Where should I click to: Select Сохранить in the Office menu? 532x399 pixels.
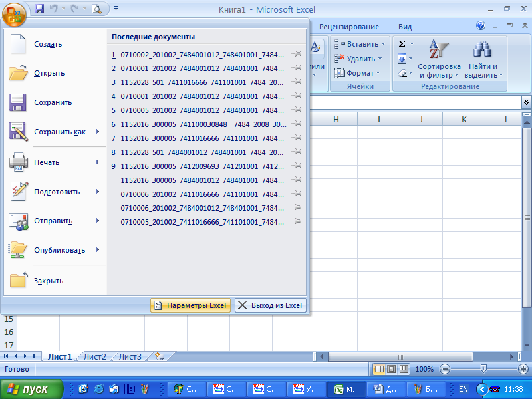point(53,102)
